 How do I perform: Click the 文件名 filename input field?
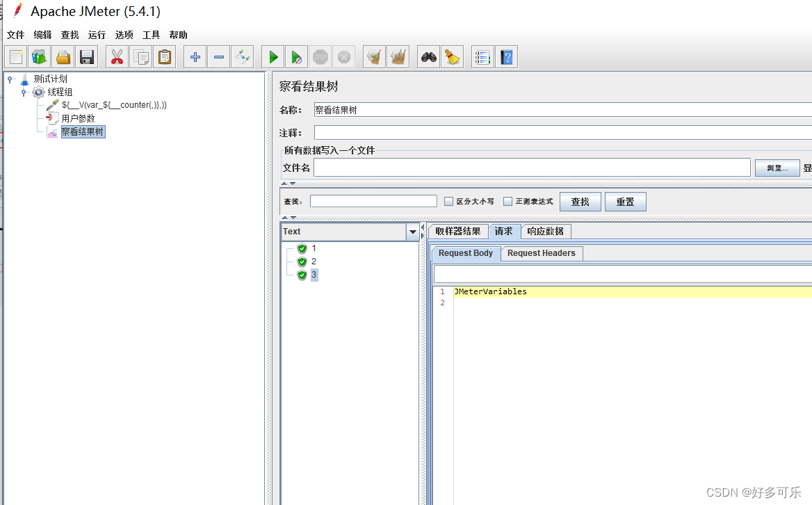point(532,168)
